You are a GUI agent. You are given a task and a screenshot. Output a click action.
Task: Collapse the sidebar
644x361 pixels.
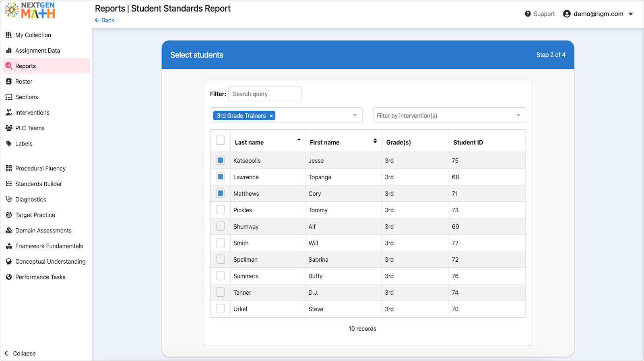coord(20,353)
